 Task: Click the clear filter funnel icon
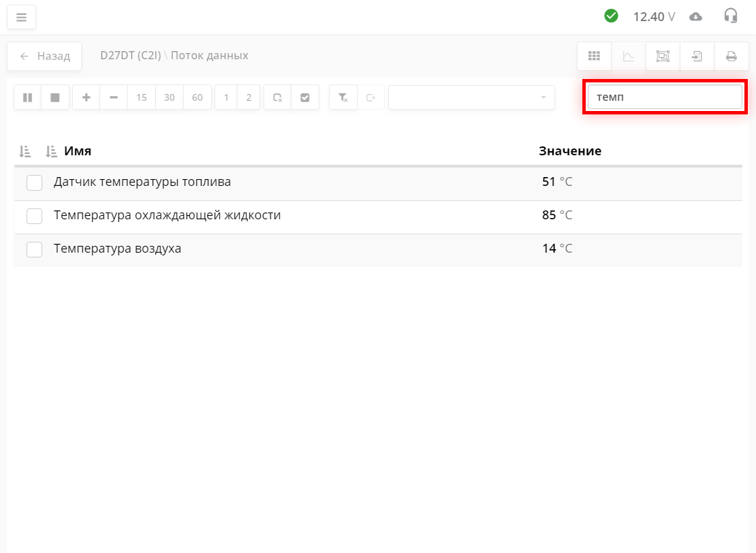tap(343, 97)
